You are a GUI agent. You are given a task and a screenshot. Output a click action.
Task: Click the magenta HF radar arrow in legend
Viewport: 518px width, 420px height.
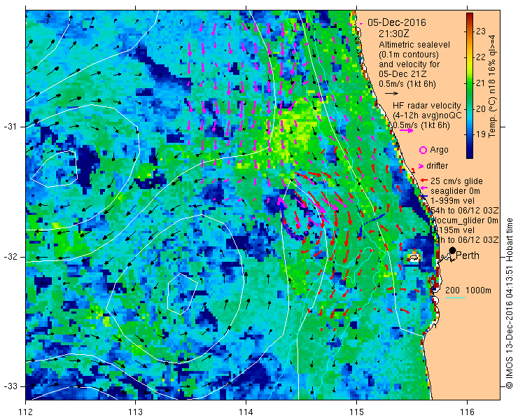point(406,130)
